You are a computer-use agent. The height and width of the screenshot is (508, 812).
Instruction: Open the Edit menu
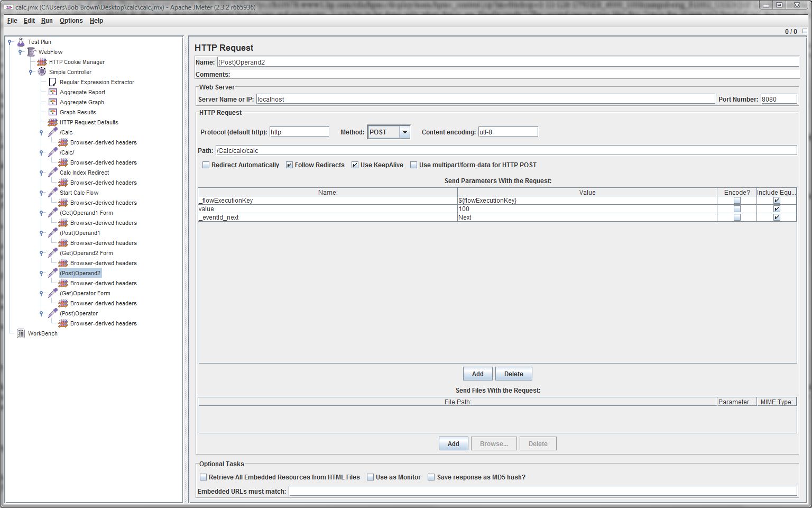coord(29,21)
